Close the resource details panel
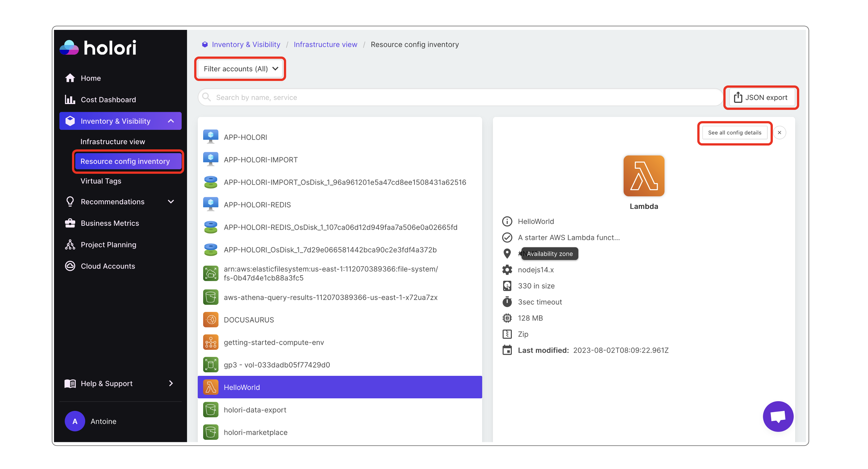The image size is (868, 469). tap(779, 133)
